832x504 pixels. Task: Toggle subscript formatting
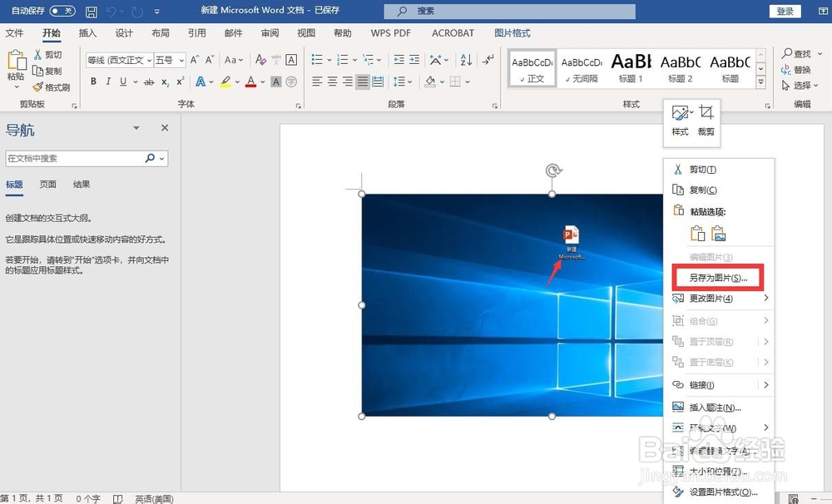[x=165, y=82]
